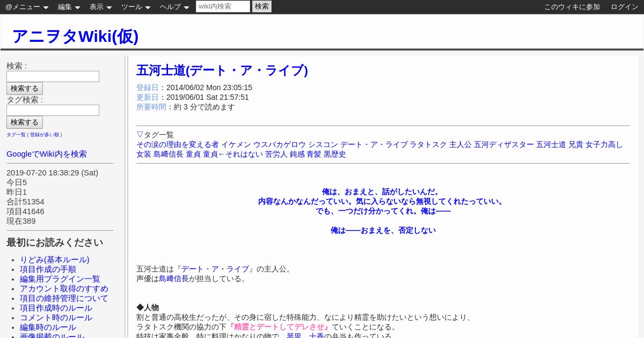Go to アニヲタWiki(仮) site title
This screenshot has width=644, height=338.
(x=75, y=36)
